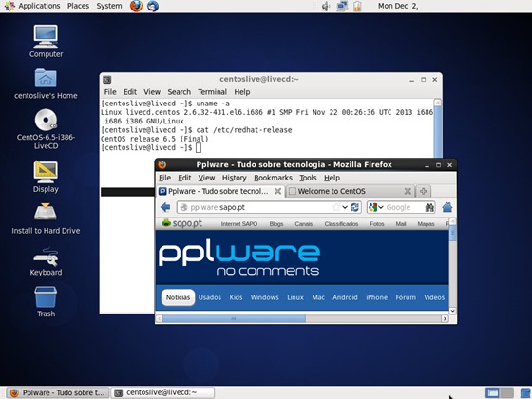Viewport: 532px width, 399px height.
Task: Launch Firefox from the top panel
Action: pos(136,6)
